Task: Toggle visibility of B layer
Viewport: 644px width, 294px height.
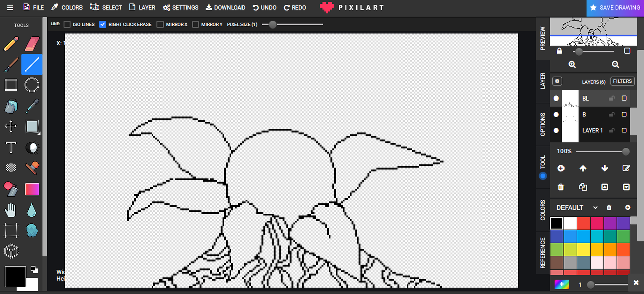Action: (x=556, y=115)
